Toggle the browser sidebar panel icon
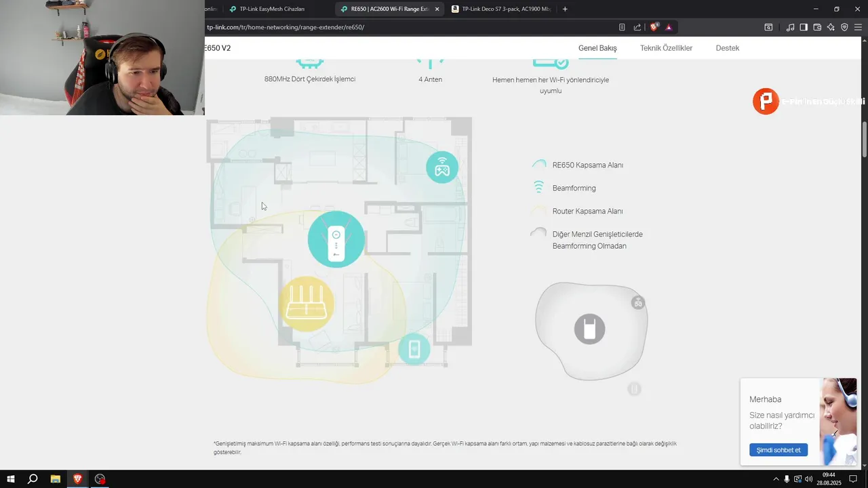Screen dimensions: 868x488 point(804,27)
